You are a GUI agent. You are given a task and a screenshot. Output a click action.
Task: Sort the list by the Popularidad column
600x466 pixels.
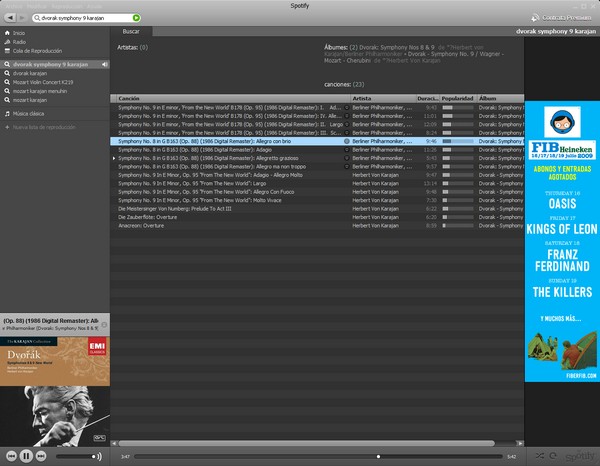458,98
